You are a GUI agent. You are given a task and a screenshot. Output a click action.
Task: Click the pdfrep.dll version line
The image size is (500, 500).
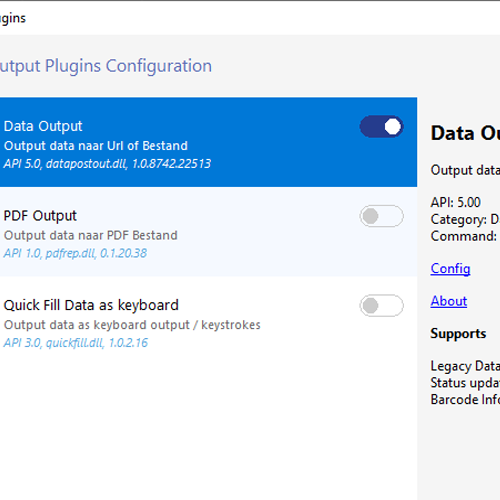(x=75, y=253)
